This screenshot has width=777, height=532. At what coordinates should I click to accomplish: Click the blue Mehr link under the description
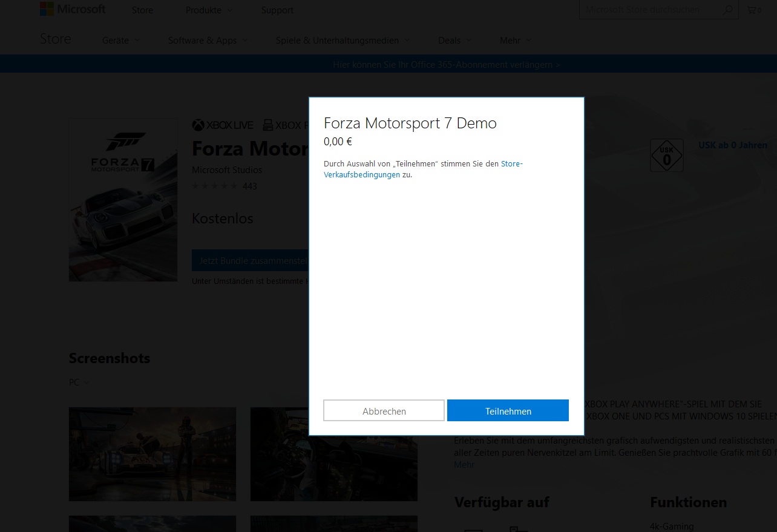pyautogui.click(x=464, y=465)
